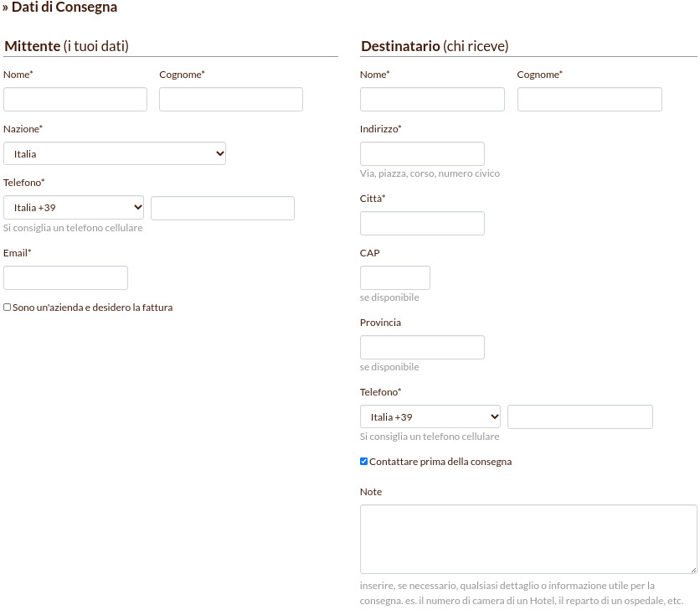Screen dimensions: 700x610
Task: Click the Provincia input field
Action: click(422, 347)
